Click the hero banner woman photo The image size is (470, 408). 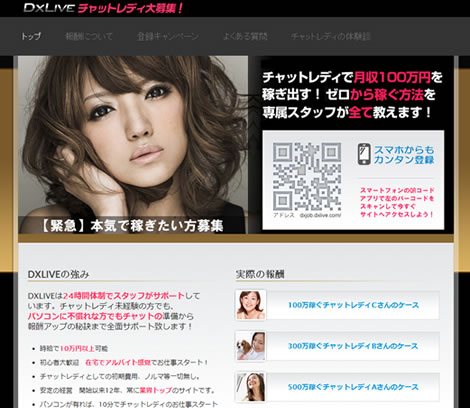pos(133,144)
